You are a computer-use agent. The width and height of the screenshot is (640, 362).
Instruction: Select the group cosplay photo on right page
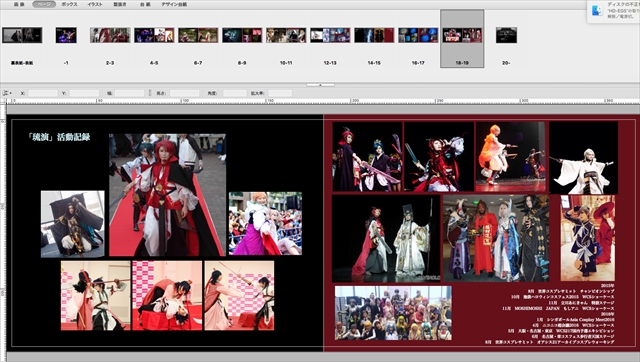pyautogui.click(x=393, y=313)
